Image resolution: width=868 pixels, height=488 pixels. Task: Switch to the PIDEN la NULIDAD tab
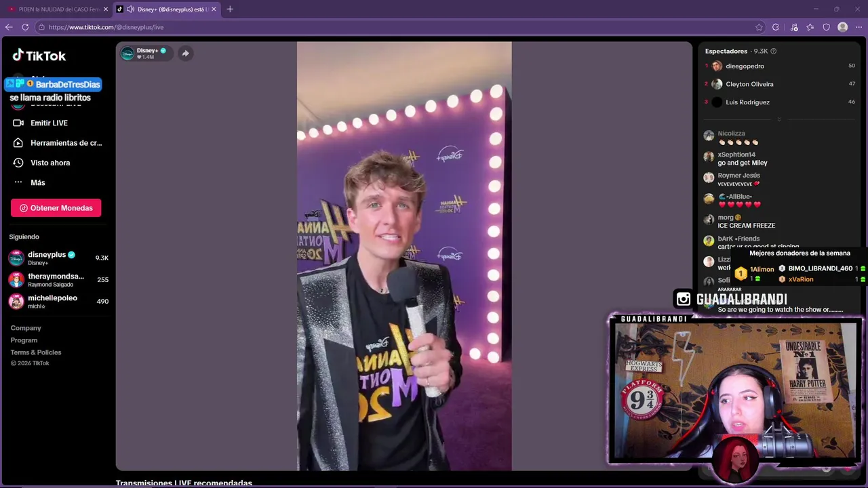click(x=58, y=9)
